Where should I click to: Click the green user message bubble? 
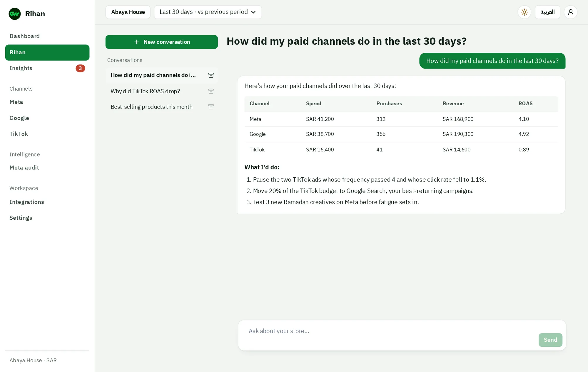pyautogui.click(x=492, y=61)
